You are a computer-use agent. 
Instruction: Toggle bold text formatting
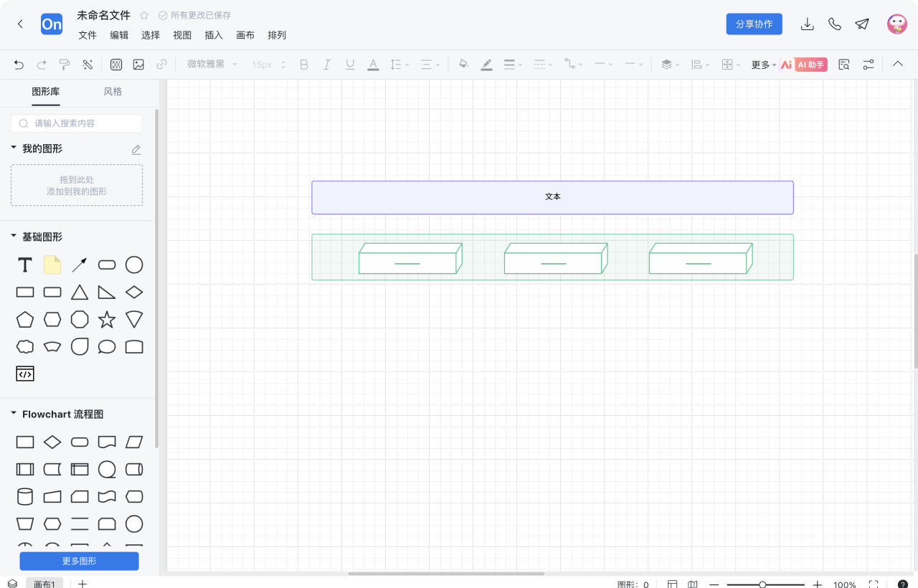[304, 65]
